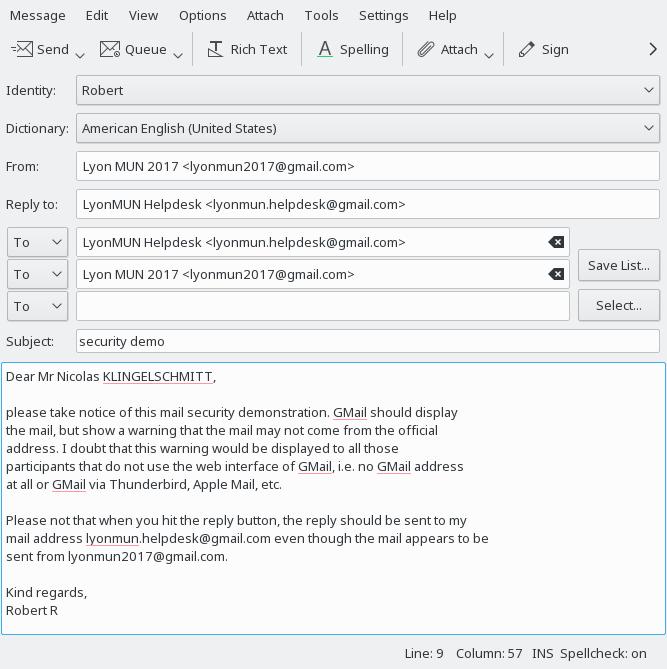Viewport: 667px width, 669px height.
Task: Click 'Column: 57' in status bar
Action: (489, 654)
